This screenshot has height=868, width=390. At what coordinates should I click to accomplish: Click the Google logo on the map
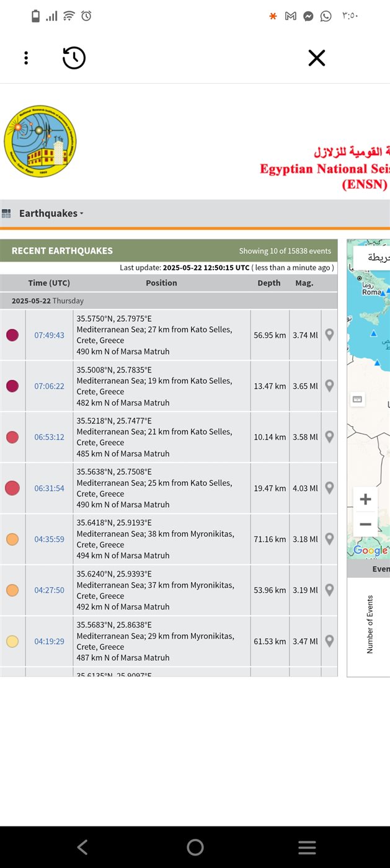370,551
